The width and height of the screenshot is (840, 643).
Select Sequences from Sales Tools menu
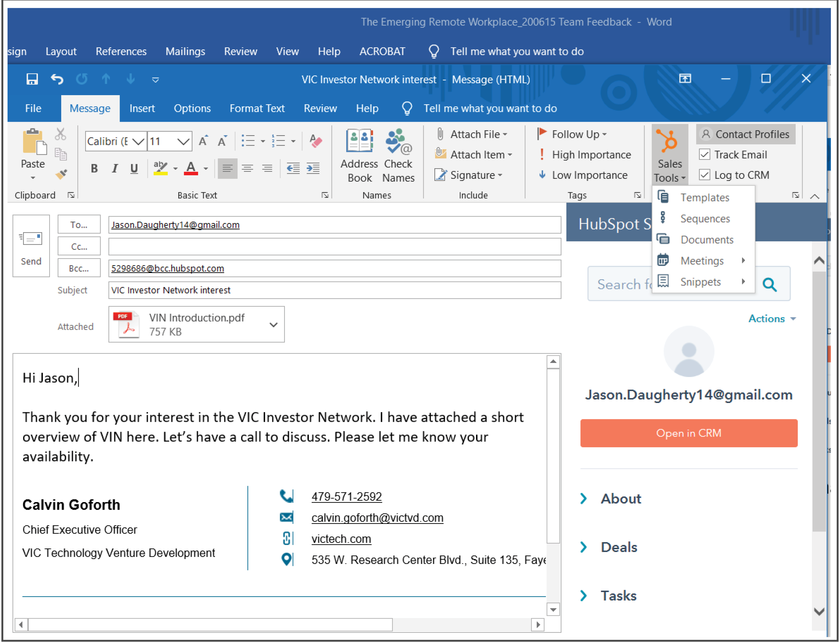pyautogui.click(x=704, y=219)
